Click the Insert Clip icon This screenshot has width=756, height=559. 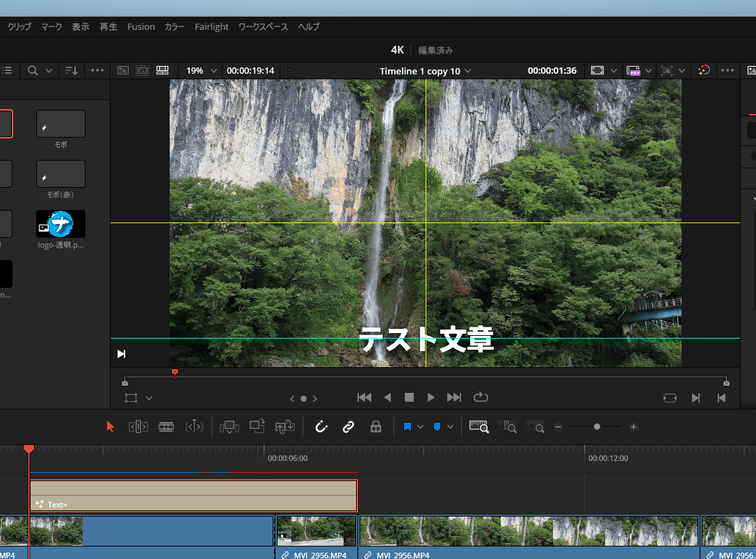click(230, 426)
